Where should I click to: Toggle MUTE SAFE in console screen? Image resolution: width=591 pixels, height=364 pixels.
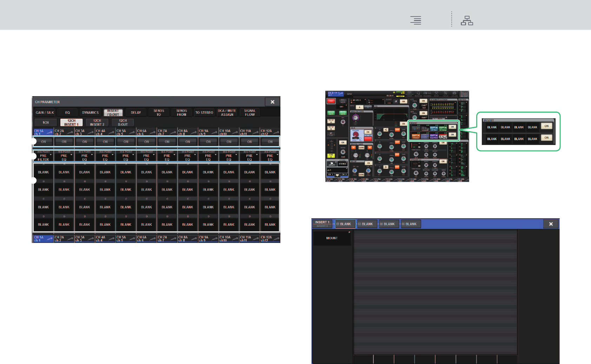343,113
